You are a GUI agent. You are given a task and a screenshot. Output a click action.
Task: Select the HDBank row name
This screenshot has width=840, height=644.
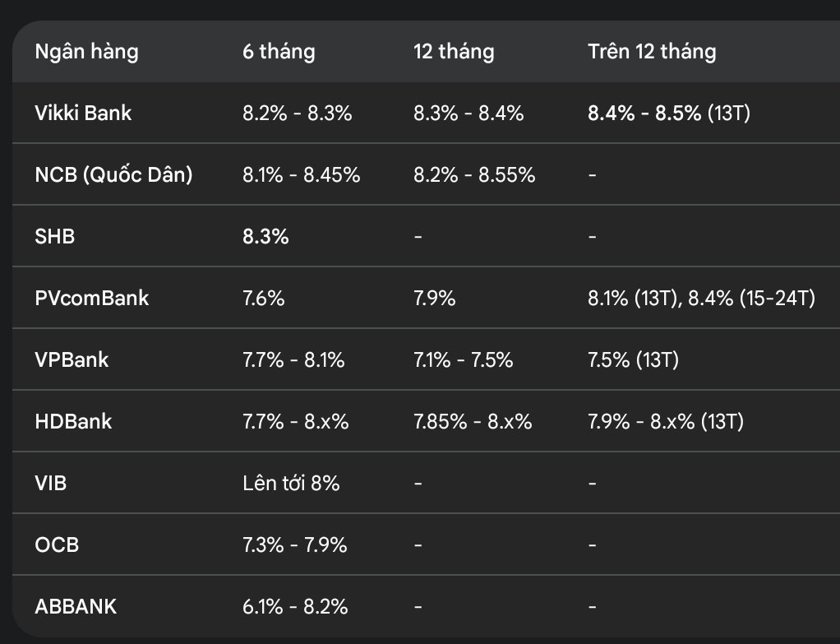[73, 421]
